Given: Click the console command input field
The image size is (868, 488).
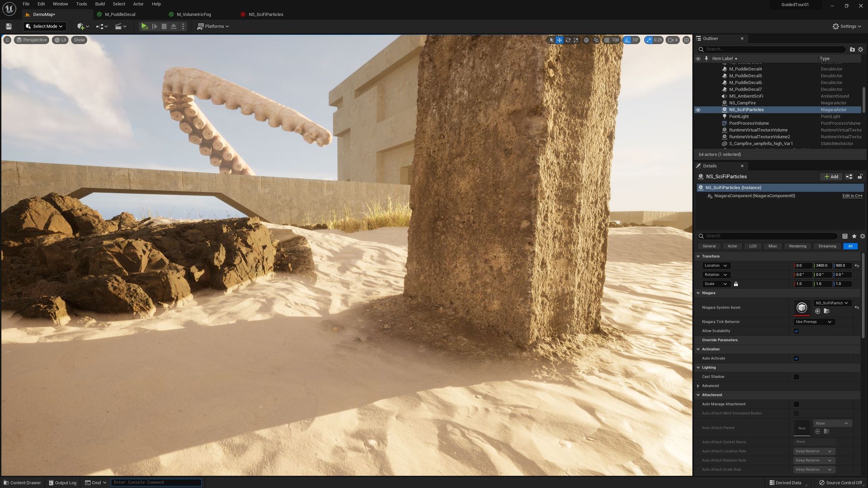Looking at the screenshot, I should tap(156, 482).
